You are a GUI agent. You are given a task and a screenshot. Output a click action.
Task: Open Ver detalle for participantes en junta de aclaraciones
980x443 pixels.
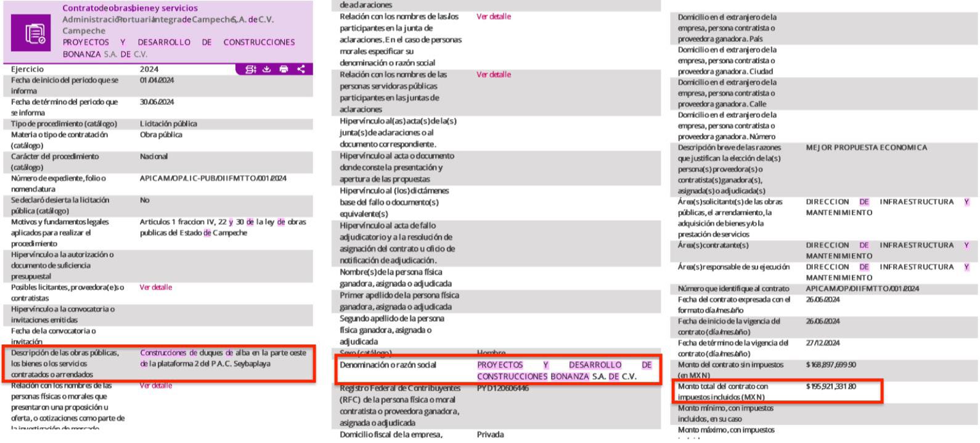click(x=494, y=17)
